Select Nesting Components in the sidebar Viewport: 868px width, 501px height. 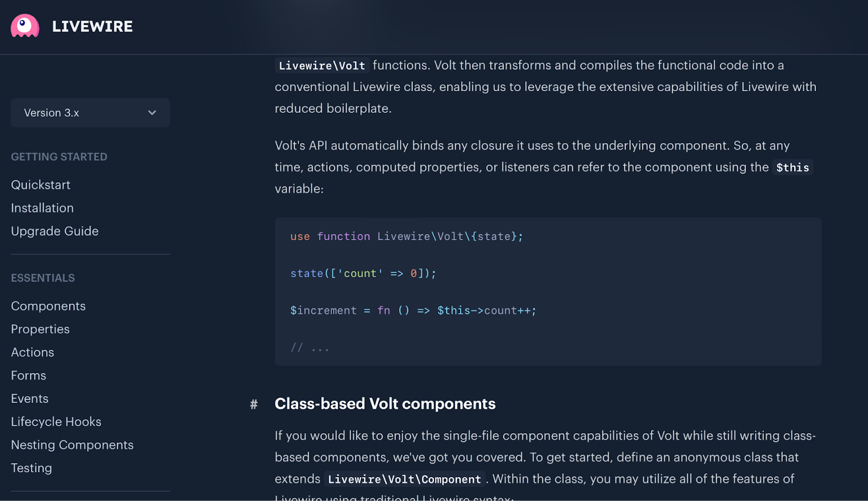pyautogui.click(x=72, y=445)
